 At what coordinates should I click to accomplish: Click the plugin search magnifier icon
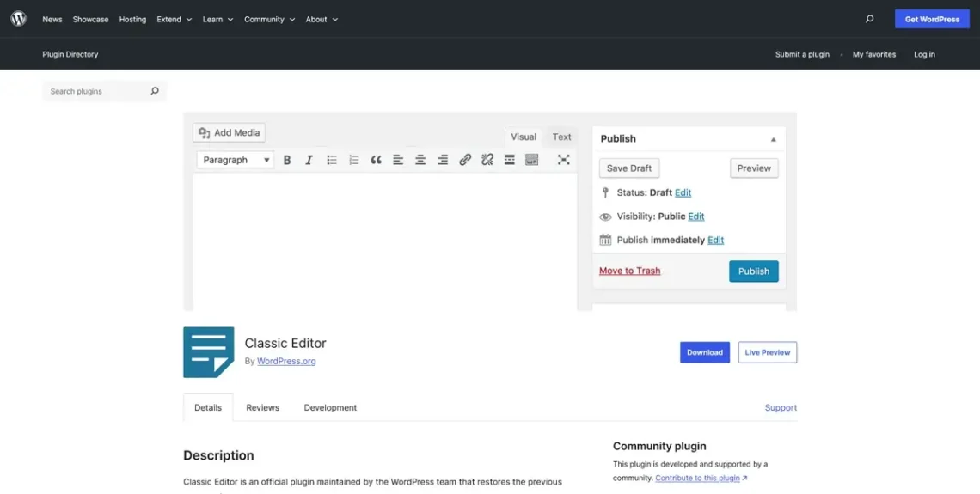tap(155, 91)
